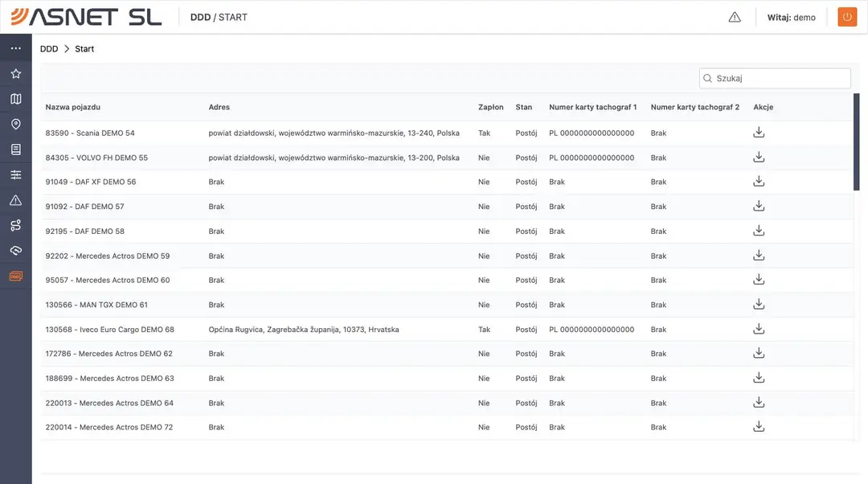Viewport: 868px width, 484px height.
Task: Download DDD for Mercedes Actros DEMO 62
Action: click(759, 353)
